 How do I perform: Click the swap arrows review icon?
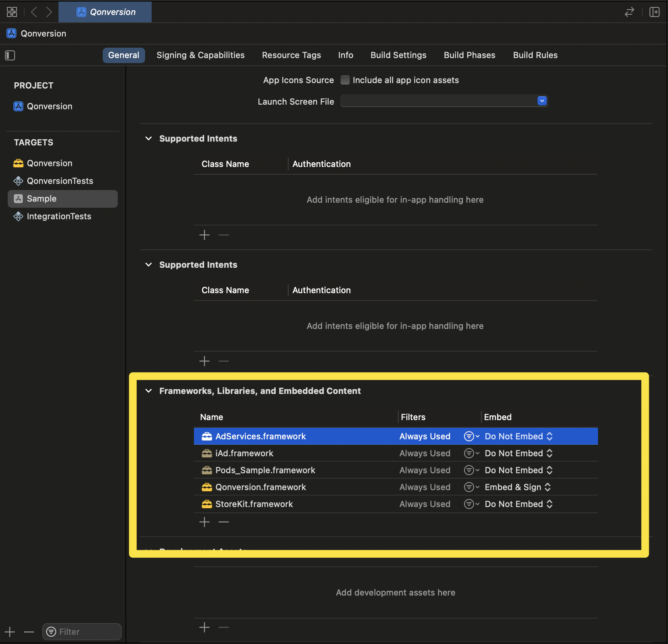point(629,12)
